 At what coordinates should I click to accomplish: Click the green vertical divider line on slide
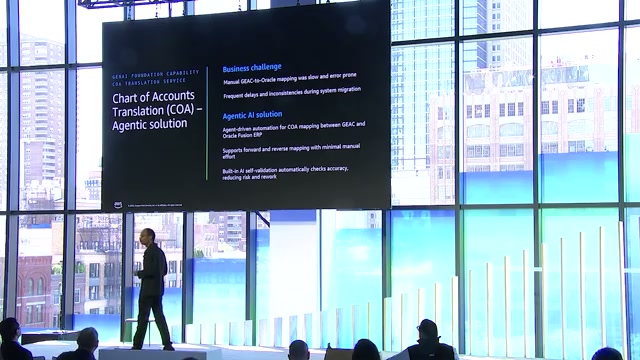207,123
